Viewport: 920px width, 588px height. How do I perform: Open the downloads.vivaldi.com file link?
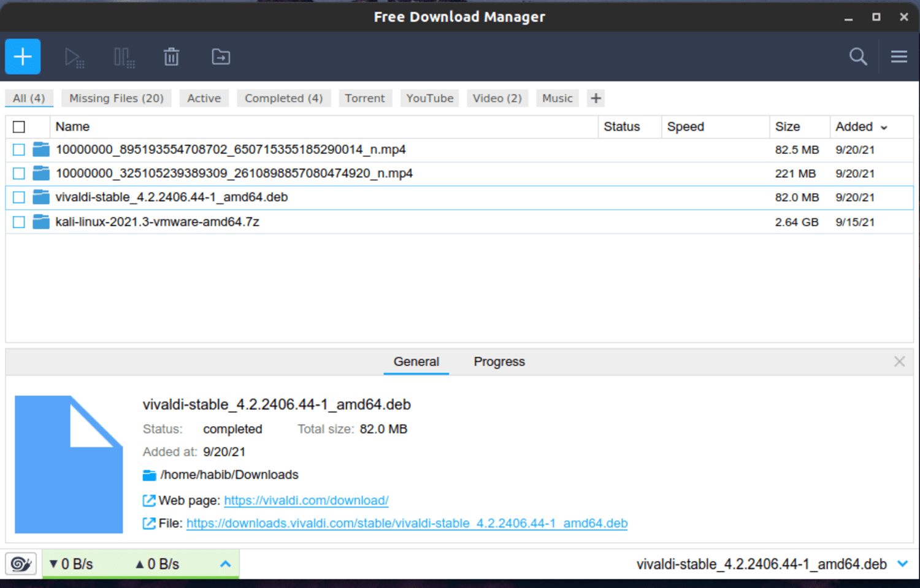pyautogui.click(x=407, y=524)
